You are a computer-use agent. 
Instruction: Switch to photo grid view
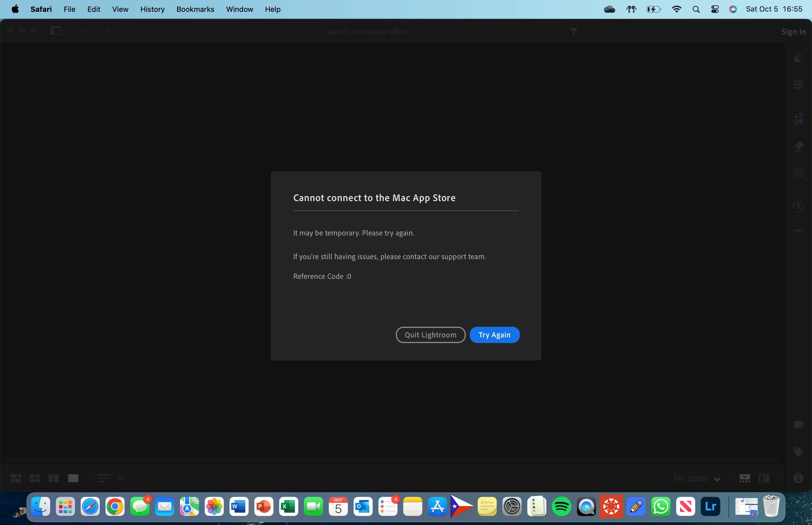click(x=16, y=478)
